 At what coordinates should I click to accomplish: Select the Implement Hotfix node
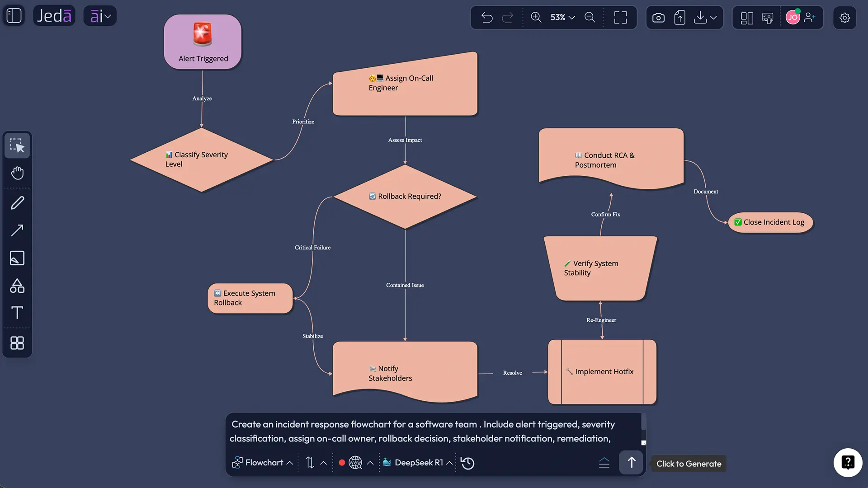click(x=602, y=372)
